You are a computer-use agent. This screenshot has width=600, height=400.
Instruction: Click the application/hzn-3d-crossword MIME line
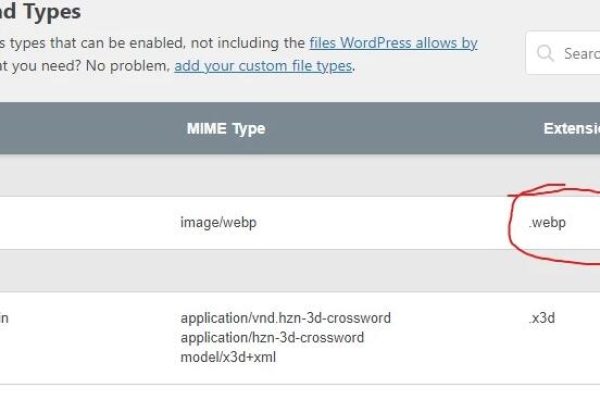[272, 337]
